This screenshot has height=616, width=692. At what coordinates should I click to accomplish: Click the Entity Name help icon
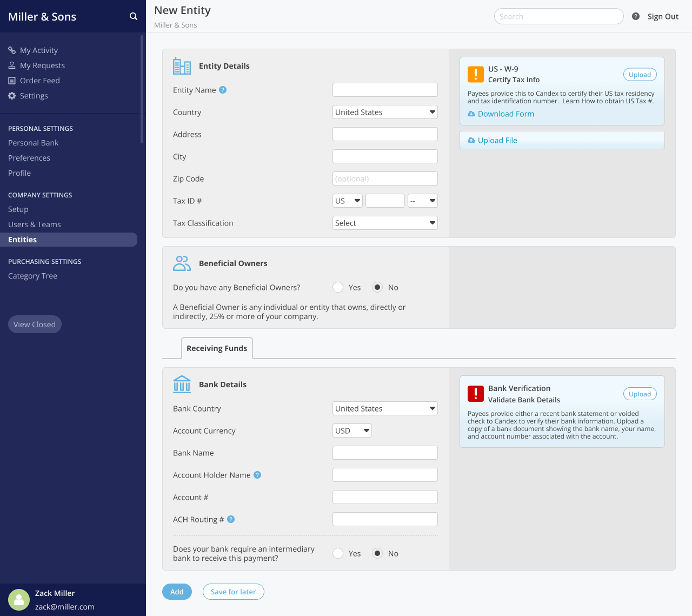click(223, 90)
